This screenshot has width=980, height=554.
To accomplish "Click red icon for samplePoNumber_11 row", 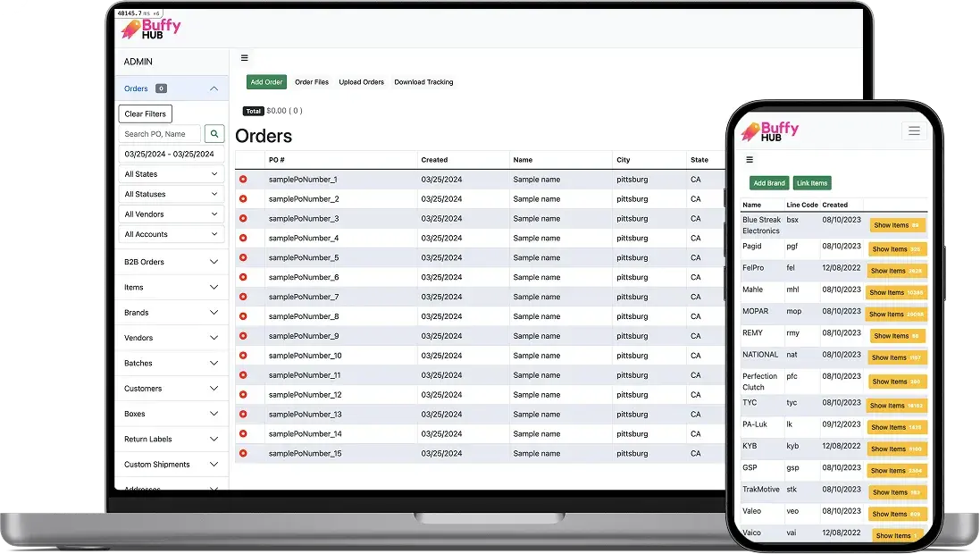I will click(243, 375).
